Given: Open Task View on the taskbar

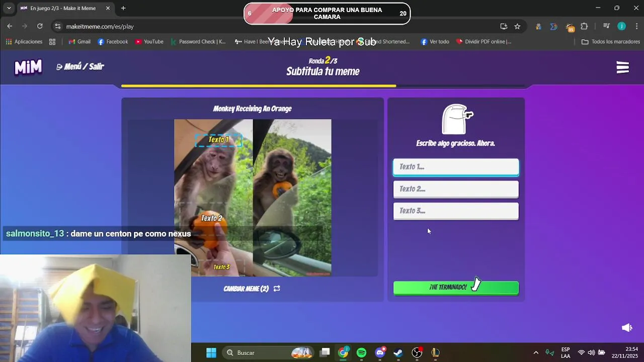Looking at the screenshot, I should tap(325, 352).
